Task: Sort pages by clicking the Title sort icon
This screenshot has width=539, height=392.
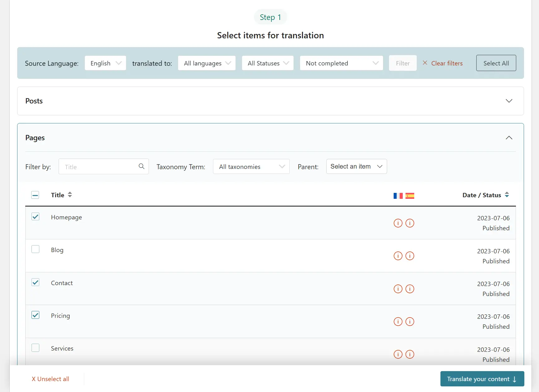Action: tap(70, 195)
